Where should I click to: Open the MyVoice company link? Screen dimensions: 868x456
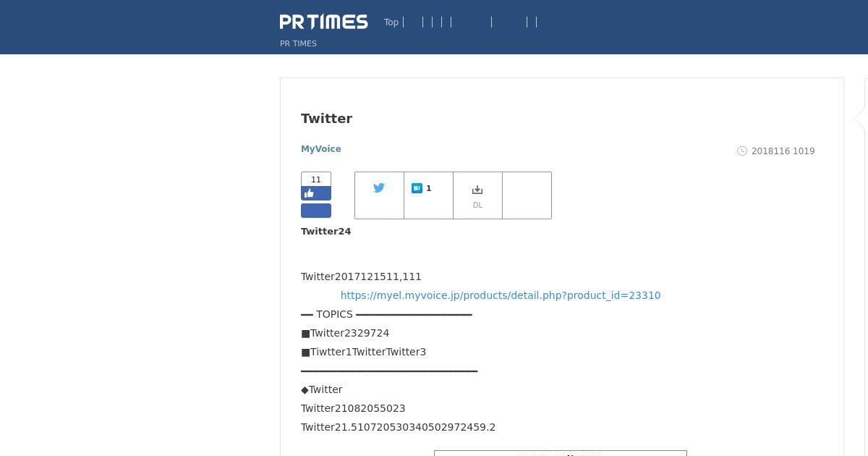click(321, 149)
